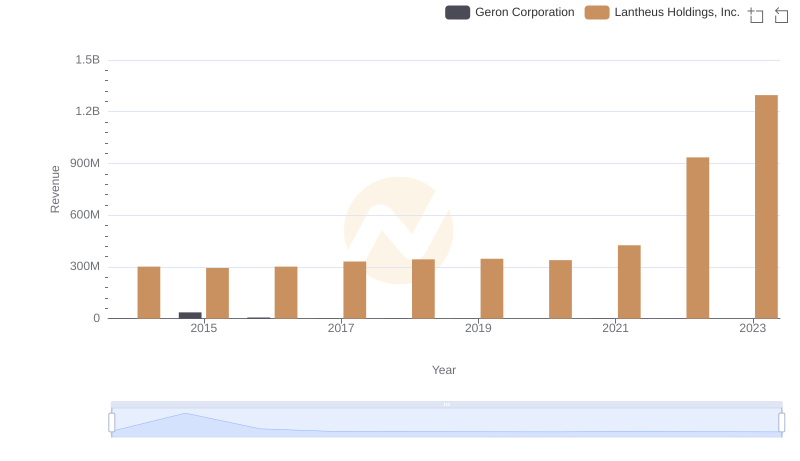This screenshot has width=800, height=461.
Task: Click the tallest Lantheus bar for 2023
Action: [766, 207]
